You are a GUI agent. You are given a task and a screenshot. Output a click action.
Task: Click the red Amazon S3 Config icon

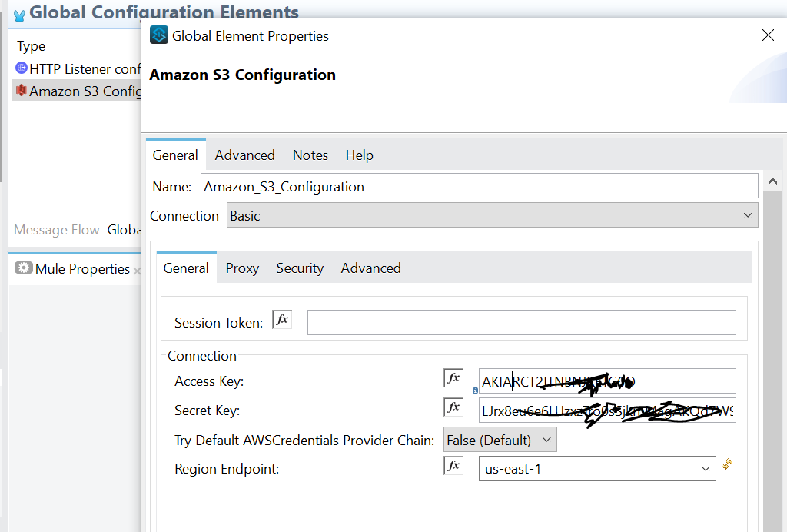(x=22, y=91)
